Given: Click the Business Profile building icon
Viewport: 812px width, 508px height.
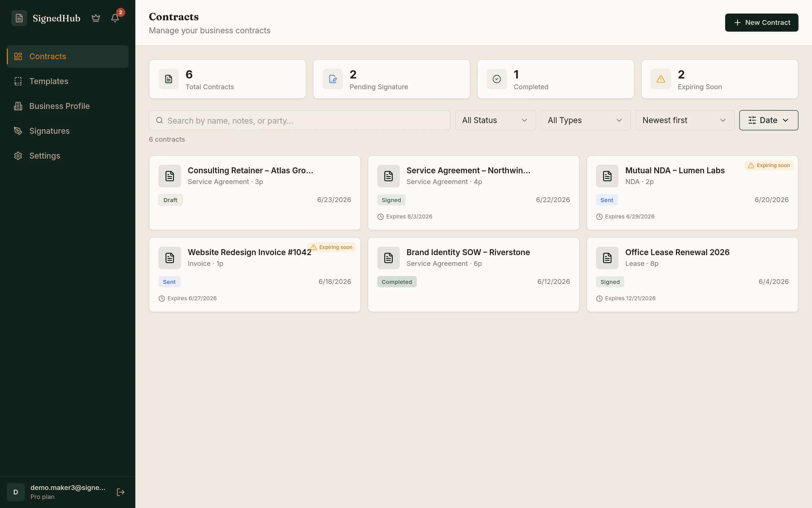Looking at the screenshot, I should (18, 106).
